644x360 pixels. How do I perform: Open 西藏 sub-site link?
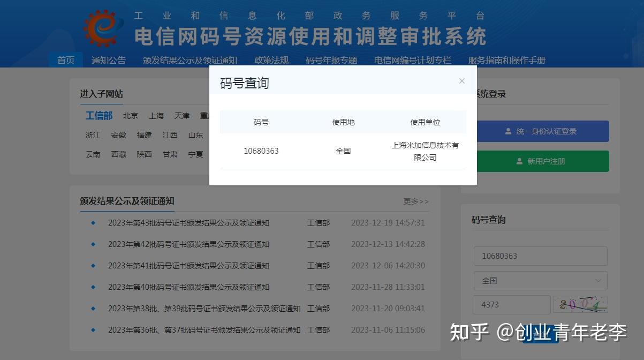(118, 154)
